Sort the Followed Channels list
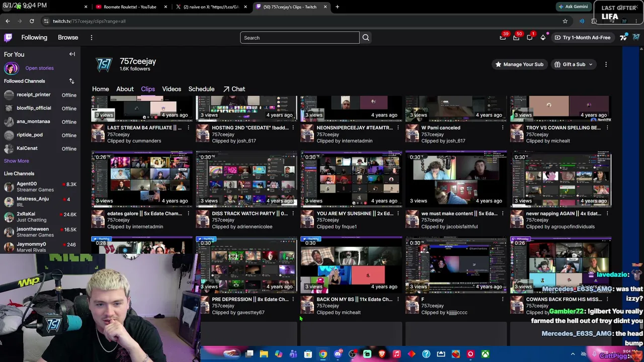This screenshot has width=644, height=362. click(71, 81)
